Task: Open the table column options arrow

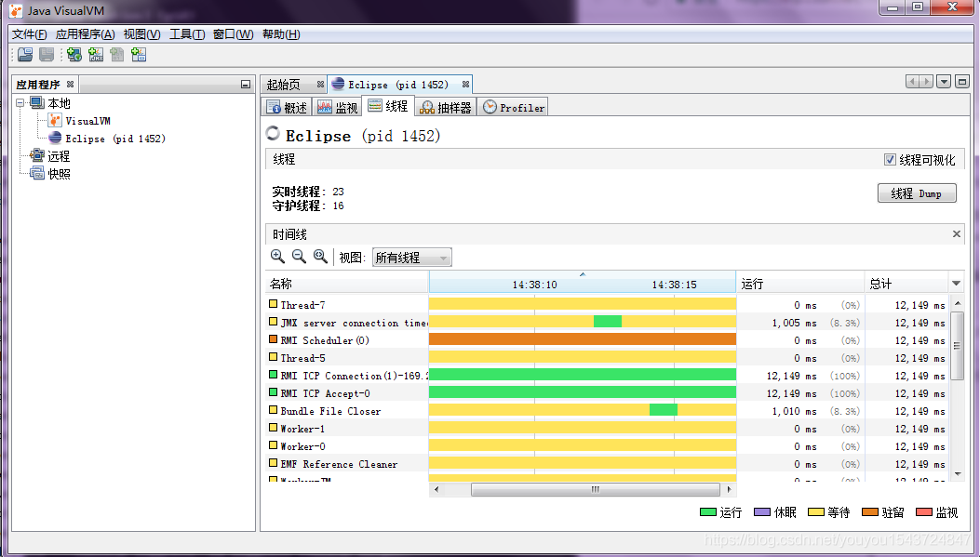Action: 956,284
